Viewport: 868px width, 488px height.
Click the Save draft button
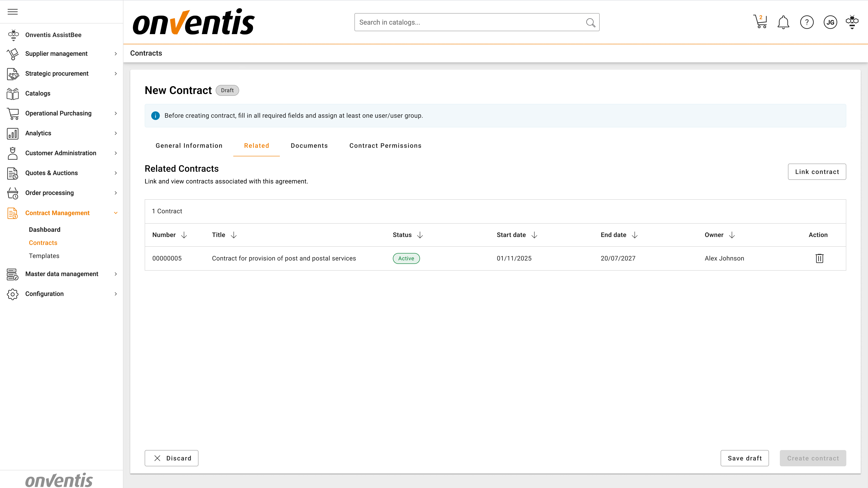[744, 458]
